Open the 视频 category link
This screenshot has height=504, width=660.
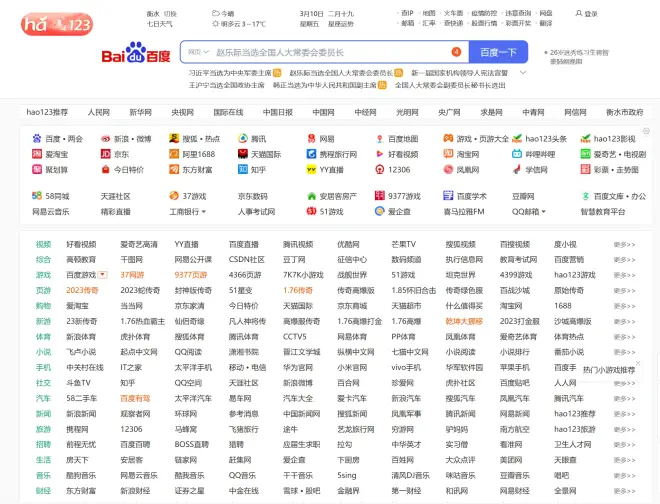43,244
